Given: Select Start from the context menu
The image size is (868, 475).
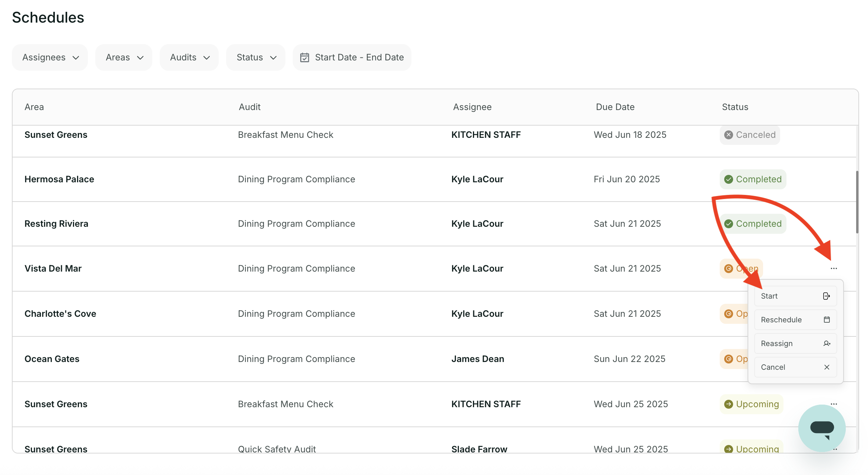Looking at the screenshot, I should tap(796, 296).
